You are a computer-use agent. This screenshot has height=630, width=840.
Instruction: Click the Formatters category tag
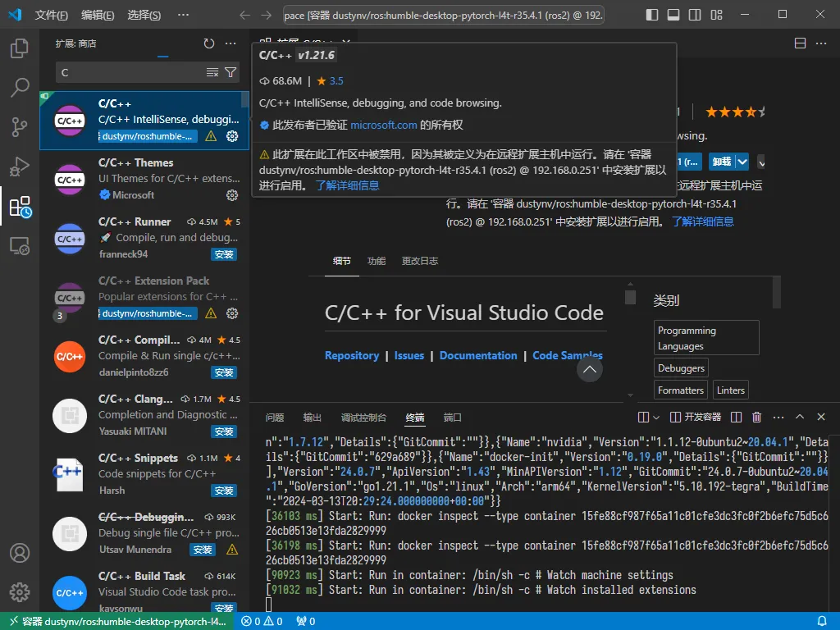[680, 390]
